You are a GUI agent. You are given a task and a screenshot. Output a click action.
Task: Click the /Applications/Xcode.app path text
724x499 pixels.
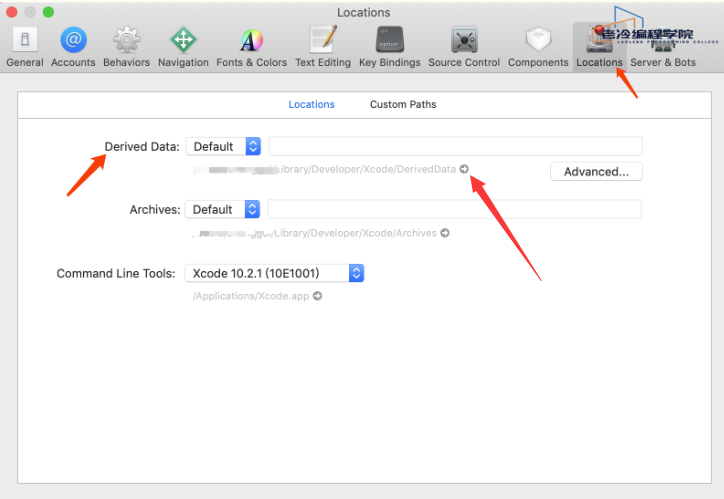251,296
